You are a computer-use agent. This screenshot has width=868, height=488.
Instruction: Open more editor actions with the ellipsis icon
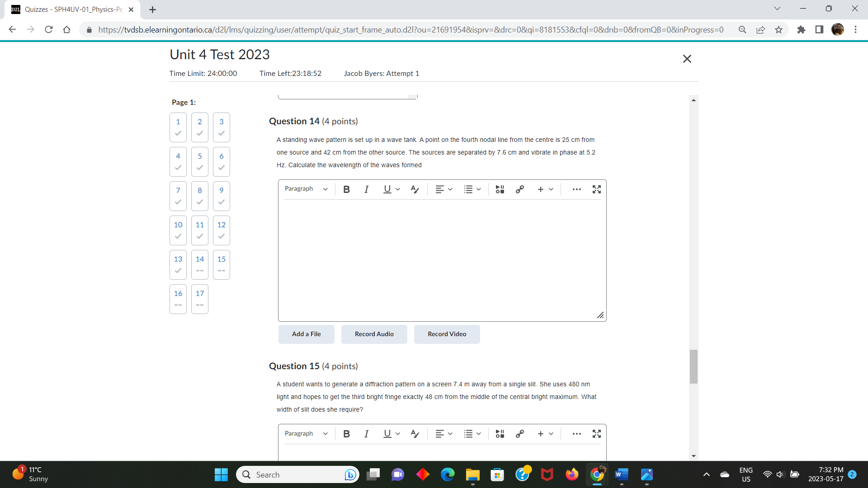point(576,189)
